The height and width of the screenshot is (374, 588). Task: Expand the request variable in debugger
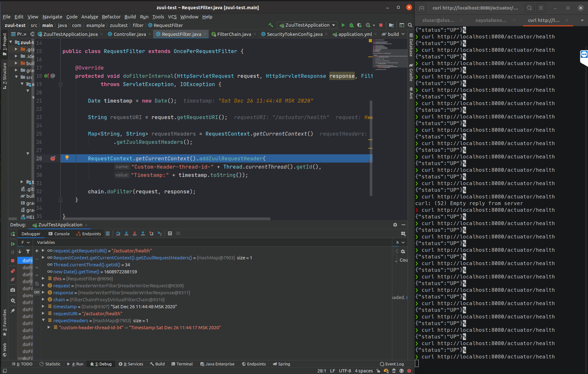(x=43, y=285)
